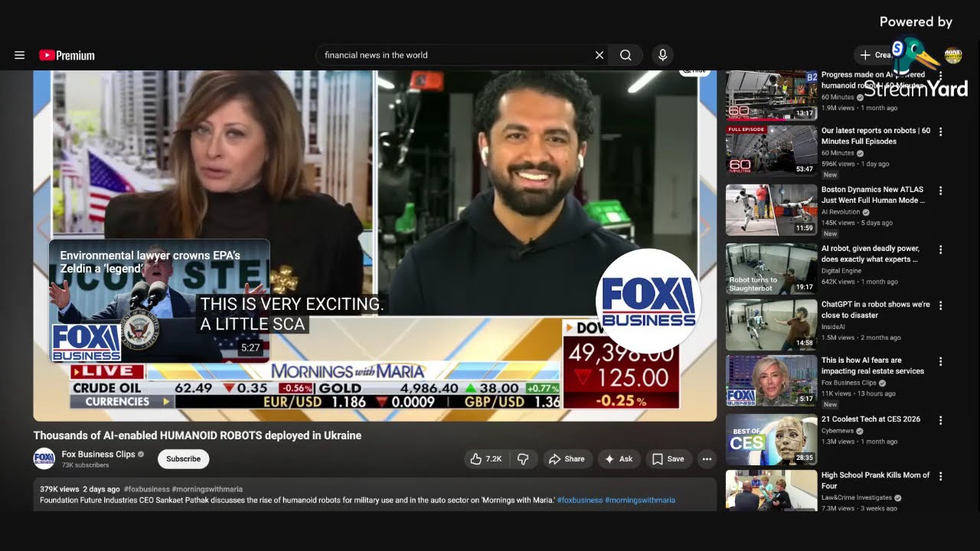Open more actions ellipsis under video
This screenshot has width=980, height=551.
pyautogui.click(x=707, y=459)
